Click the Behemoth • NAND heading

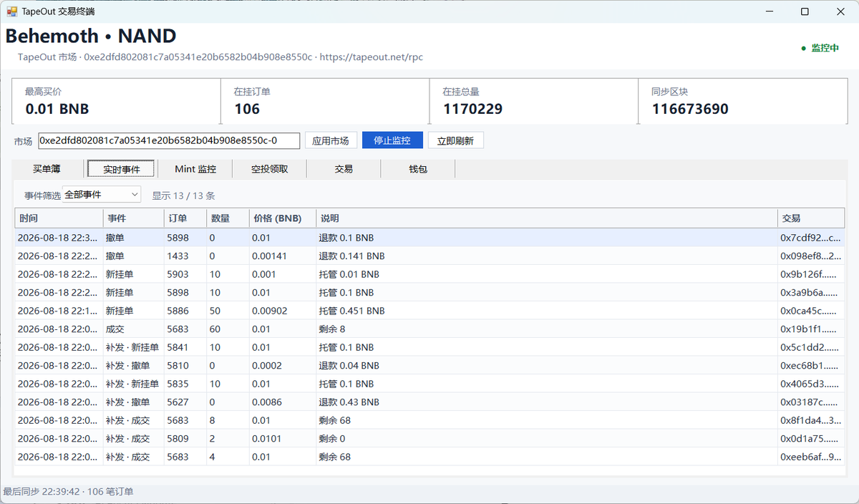click(91, 36)
